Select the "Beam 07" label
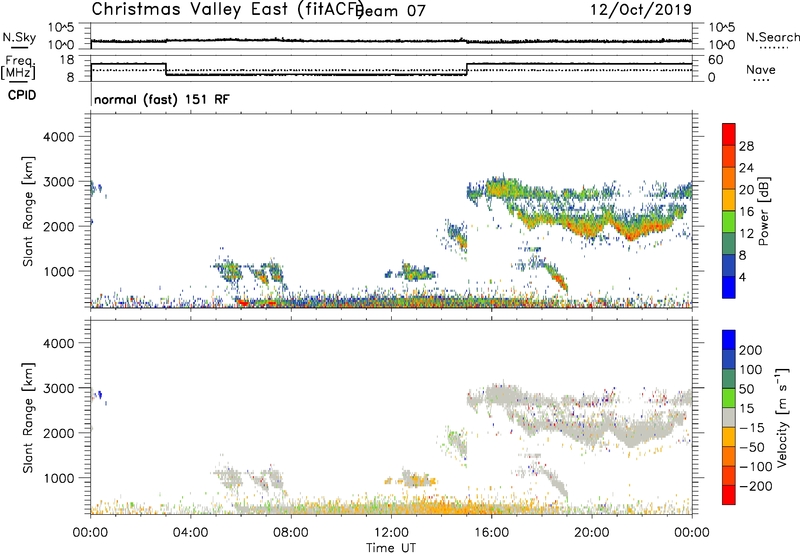The image size is (800, 554). coord(391,11)
